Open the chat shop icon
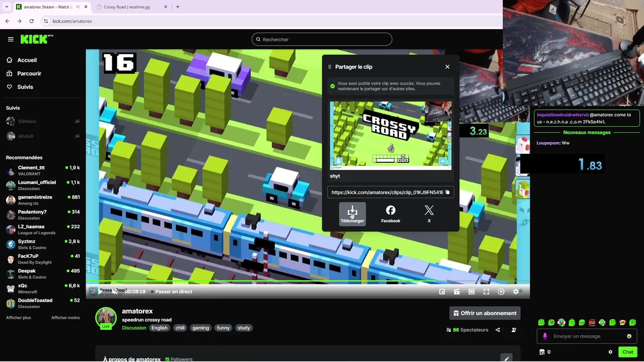Viewport: 644px width, 362px height. (x=542, y=352)
